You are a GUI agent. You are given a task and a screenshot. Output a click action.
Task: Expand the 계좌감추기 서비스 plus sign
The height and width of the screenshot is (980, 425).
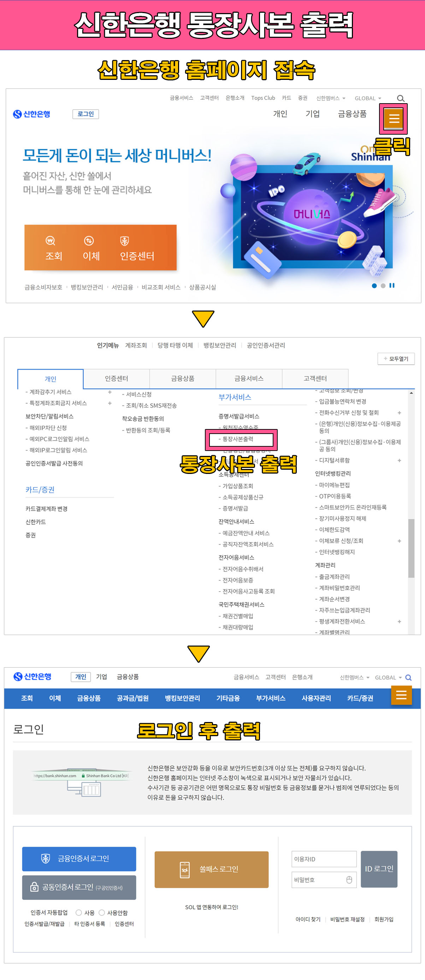(110, 392)
